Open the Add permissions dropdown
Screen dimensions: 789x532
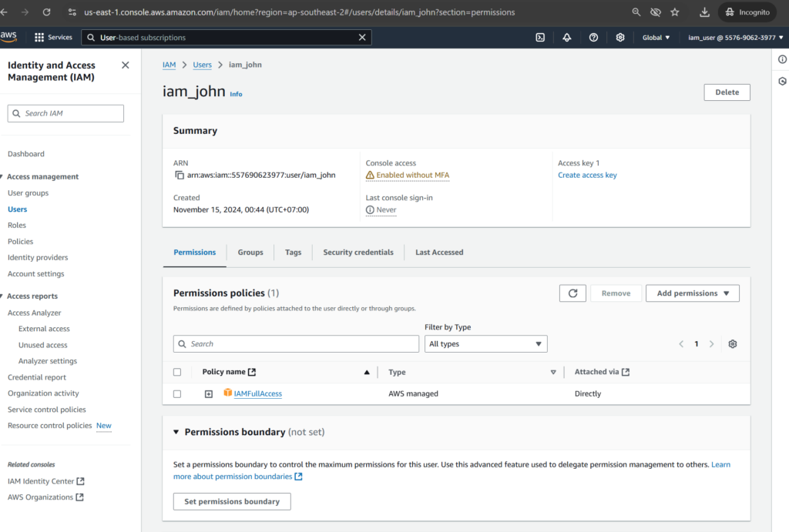(692, 293)
